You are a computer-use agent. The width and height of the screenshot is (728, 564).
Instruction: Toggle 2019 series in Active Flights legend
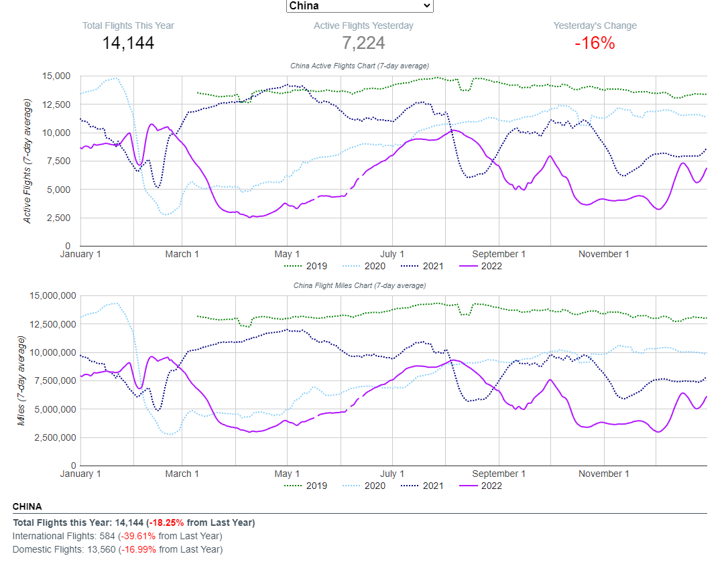[306, 266]
